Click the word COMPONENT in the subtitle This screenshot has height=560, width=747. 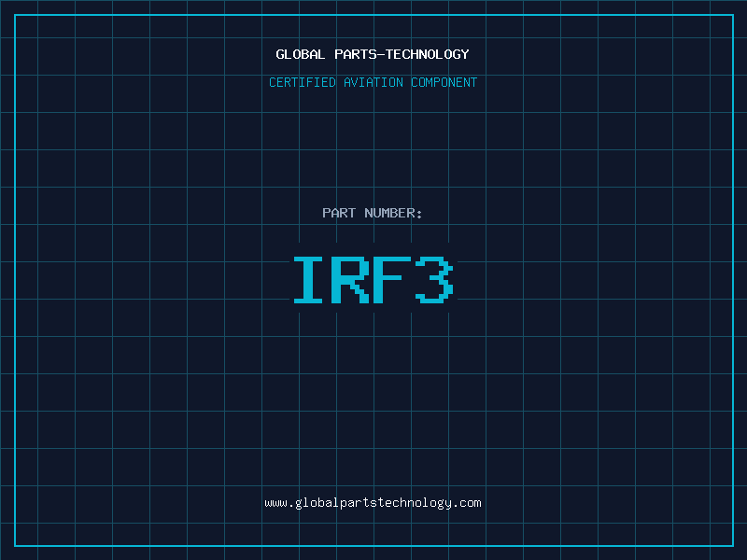pos(444,82)
